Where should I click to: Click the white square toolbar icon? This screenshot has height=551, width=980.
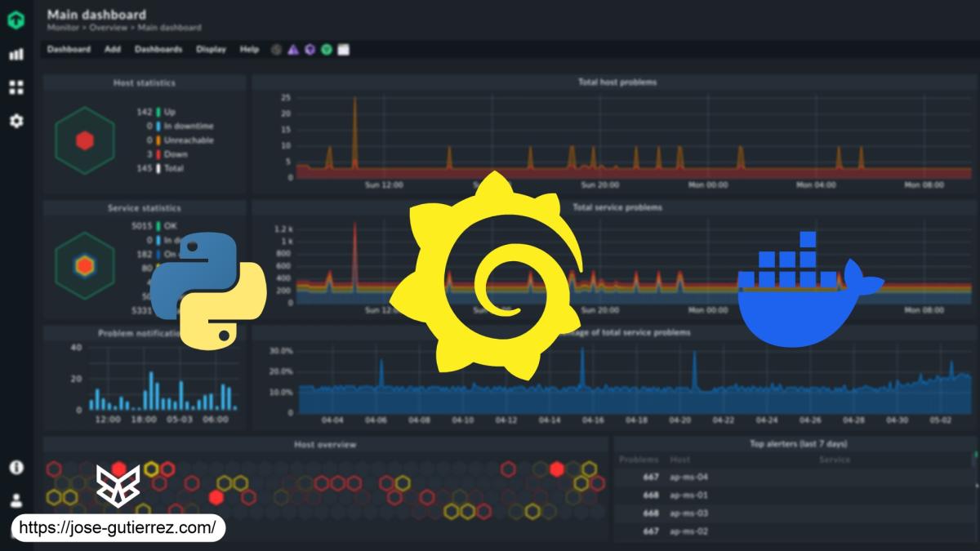click(343, 49)
